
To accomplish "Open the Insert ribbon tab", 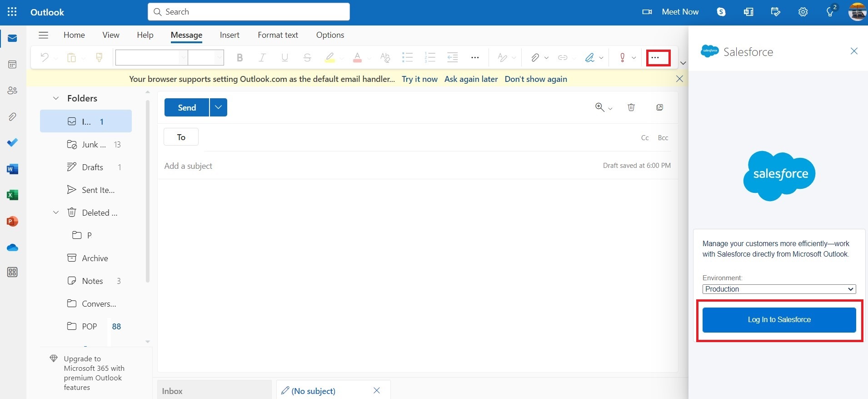I will pyautogui.click(x=229, y=35).
